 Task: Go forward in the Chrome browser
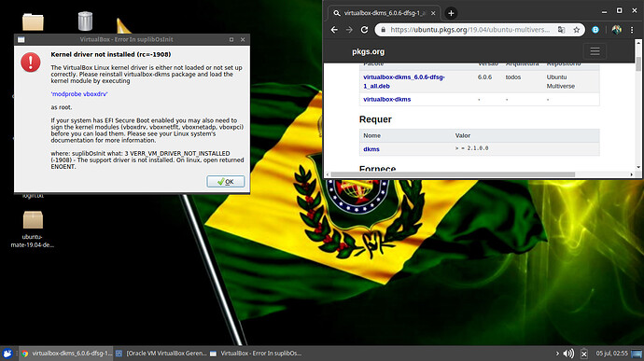tap(349, 30)
